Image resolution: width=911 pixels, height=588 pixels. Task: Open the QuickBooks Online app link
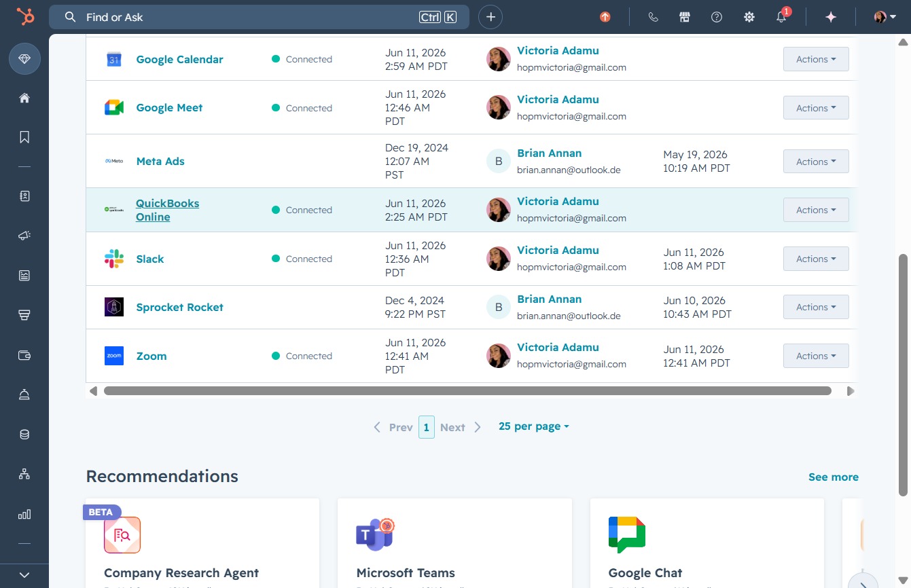click(167, 210)
